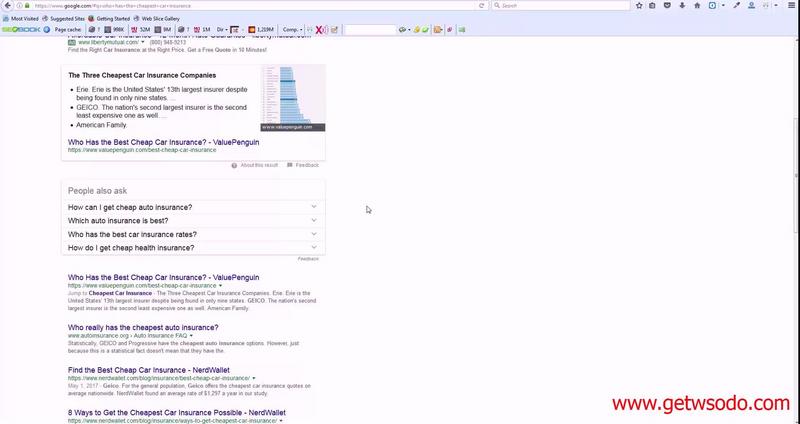The image size is (800, 424).
Task: Open Getting Started bookmark
Action: point(109,18)
